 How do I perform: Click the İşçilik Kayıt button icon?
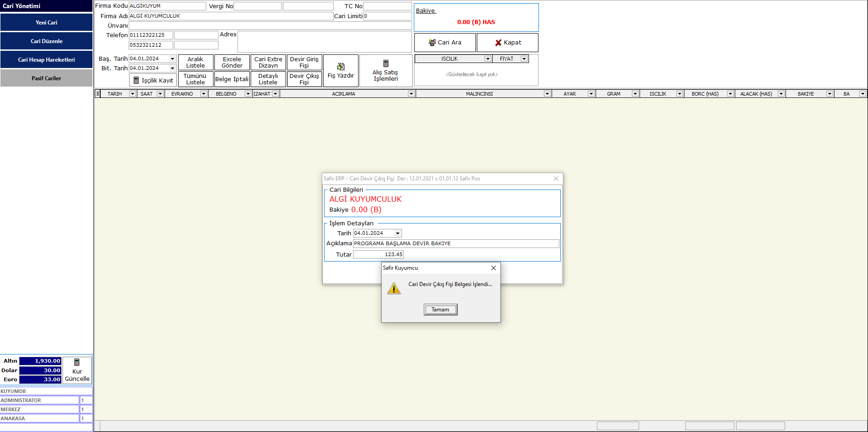click(x=136, y=80)
